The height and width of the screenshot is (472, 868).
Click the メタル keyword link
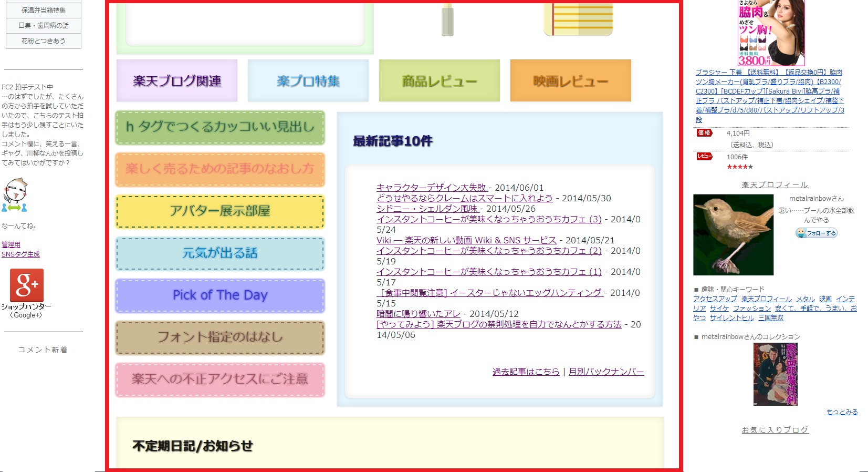pos(805,299)
